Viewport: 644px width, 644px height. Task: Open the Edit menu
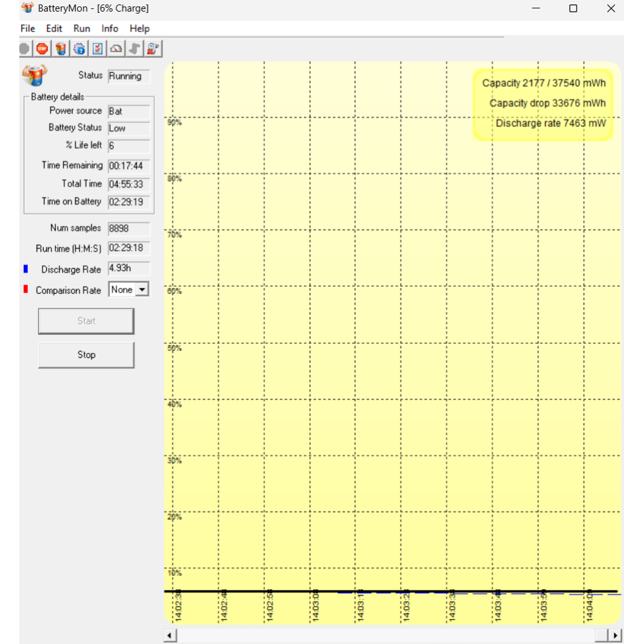tap(54, 28)
